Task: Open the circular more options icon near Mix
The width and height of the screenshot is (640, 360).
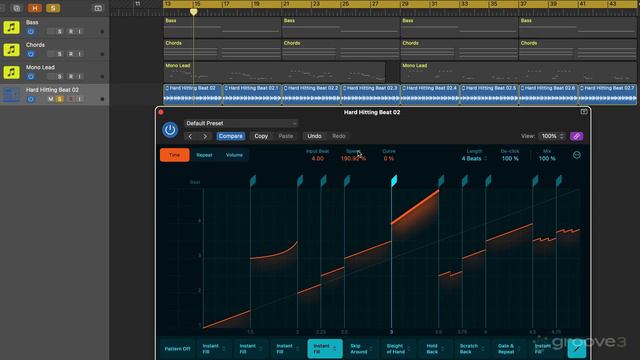Action: 577,155
